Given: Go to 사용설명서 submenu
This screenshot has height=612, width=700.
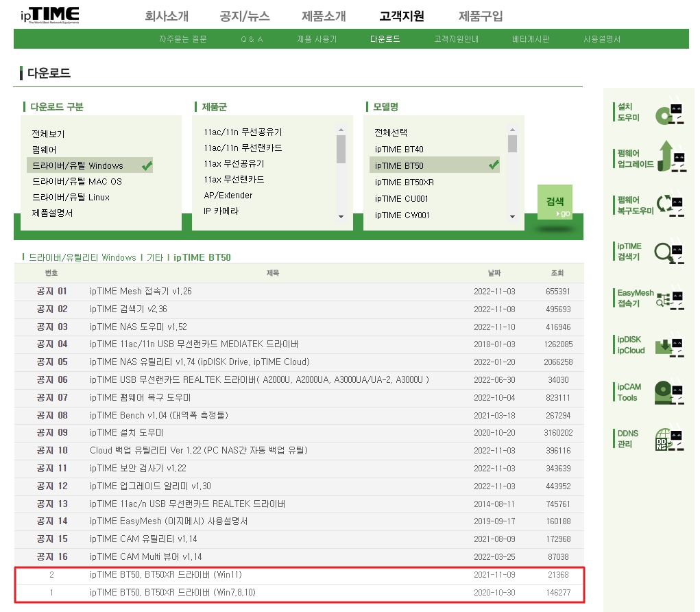Looking at the screenshot, I should coord(602,39).
